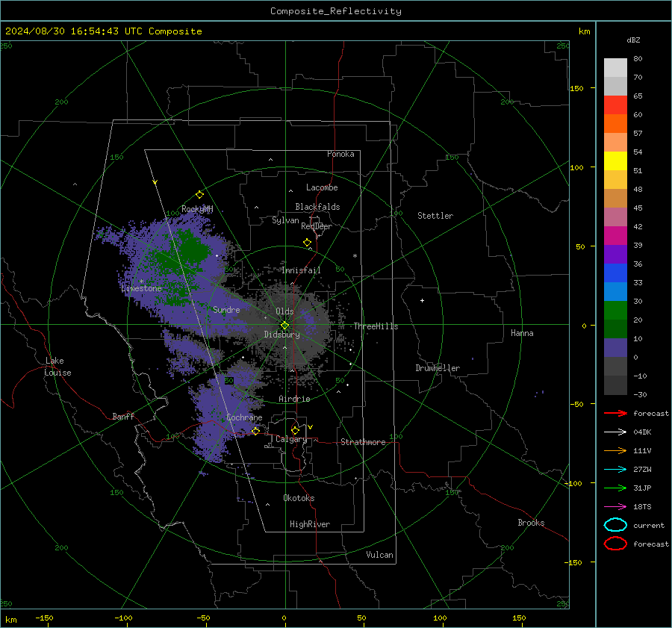Click the RedDeer city label
The width and height of the screenshot is (672, 628).
(317, 226)
